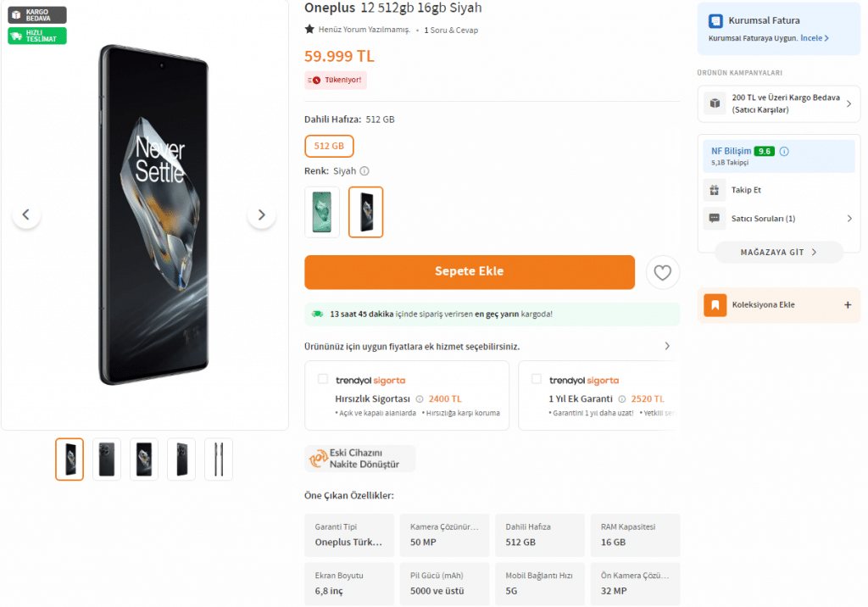
Task: Choose the green color variant swatch
Action: coord(321,212)
